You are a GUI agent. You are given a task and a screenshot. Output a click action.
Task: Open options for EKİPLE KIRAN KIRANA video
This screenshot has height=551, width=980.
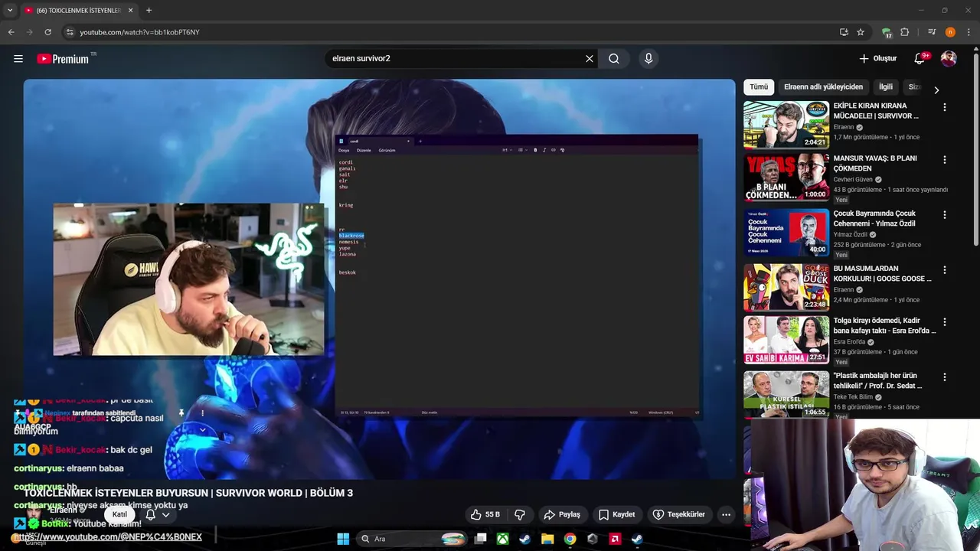point(945,107)
